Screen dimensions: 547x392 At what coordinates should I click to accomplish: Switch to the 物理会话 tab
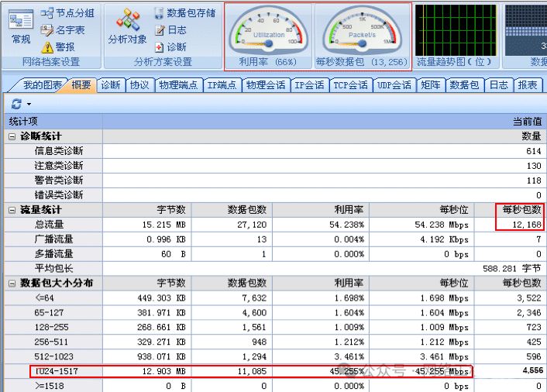266,84
